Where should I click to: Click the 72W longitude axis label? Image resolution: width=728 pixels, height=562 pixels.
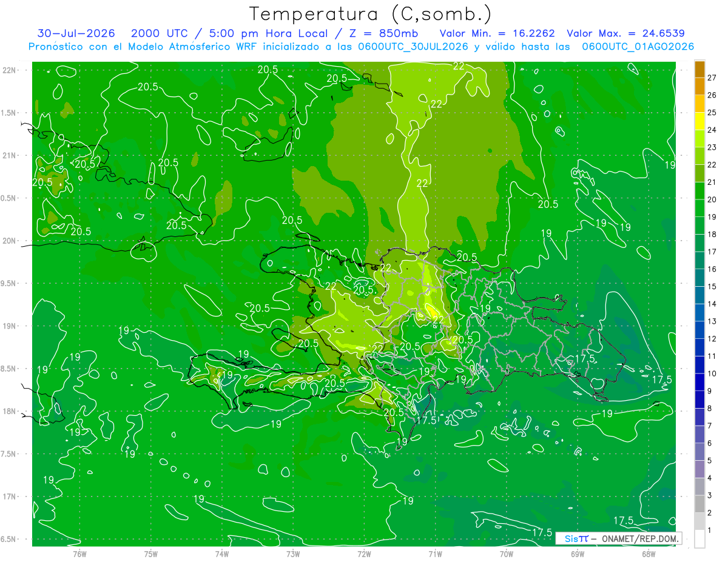364,554
